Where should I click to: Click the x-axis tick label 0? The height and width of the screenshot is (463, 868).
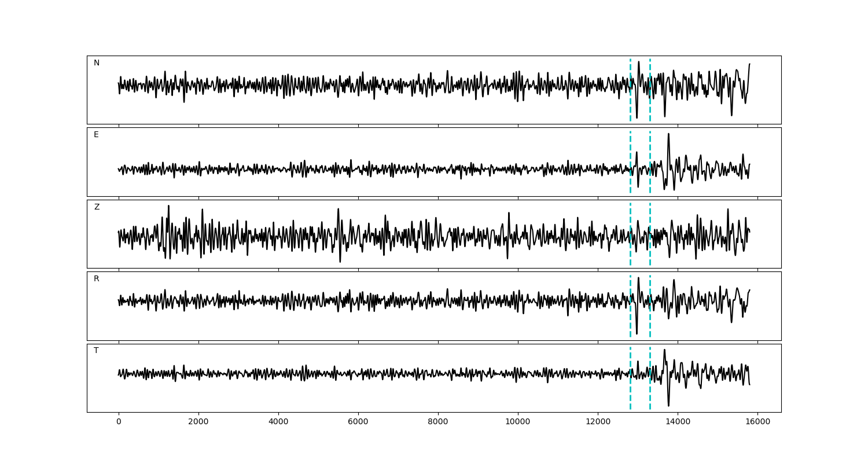(x=119, y=422)
